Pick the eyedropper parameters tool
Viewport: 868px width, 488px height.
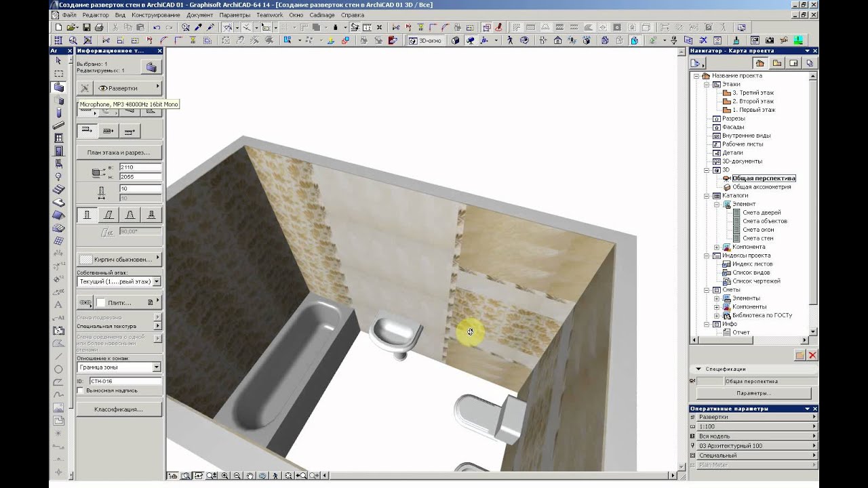click(x=199, y=27)
